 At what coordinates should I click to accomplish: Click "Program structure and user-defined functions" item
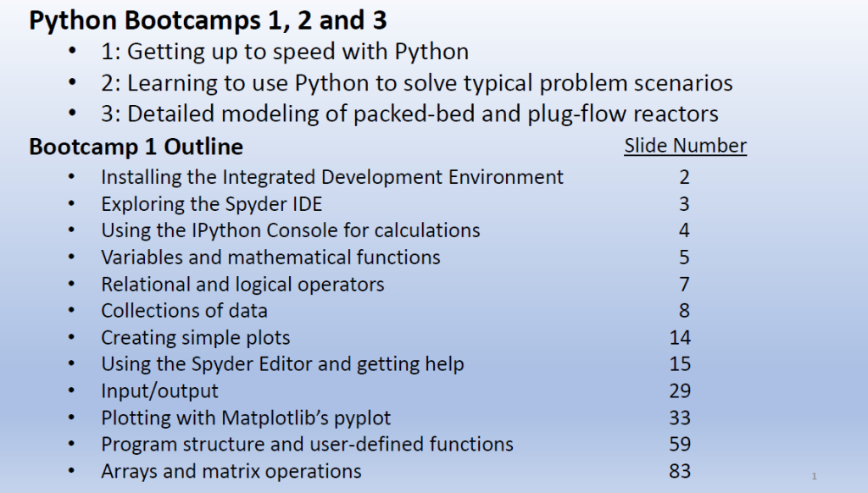click(307, 444)
